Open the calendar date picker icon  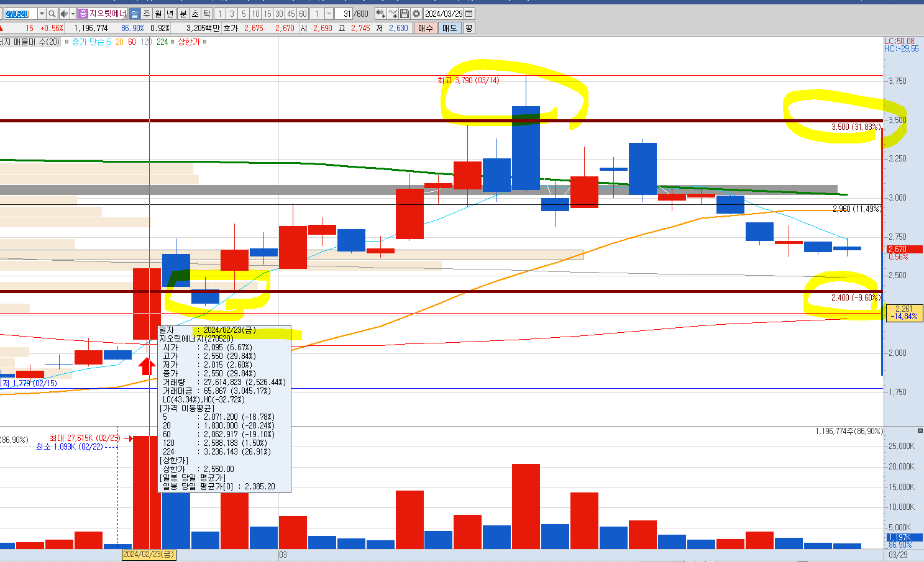(469, 14)
